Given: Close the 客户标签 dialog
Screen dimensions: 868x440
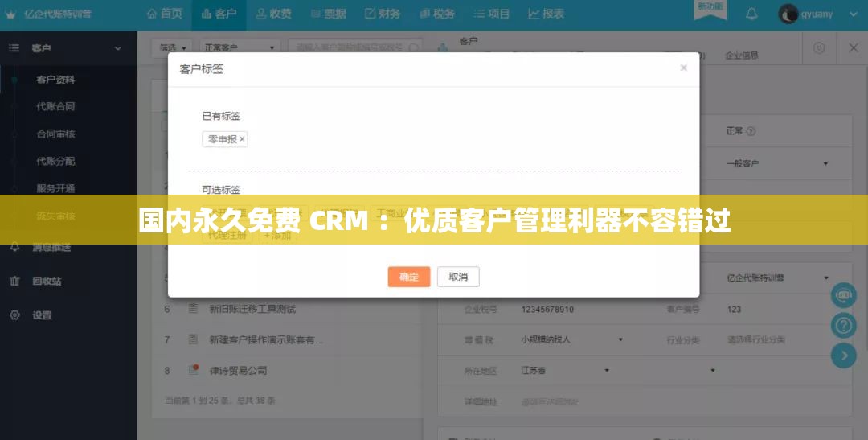Looking at the screenshot, I should coord(684,68).
